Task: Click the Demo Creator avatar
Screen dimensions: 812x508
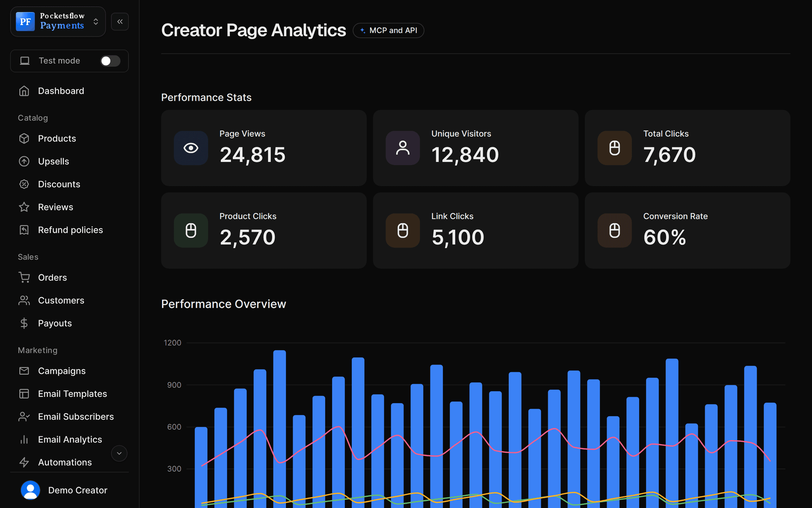Action: 31,490
